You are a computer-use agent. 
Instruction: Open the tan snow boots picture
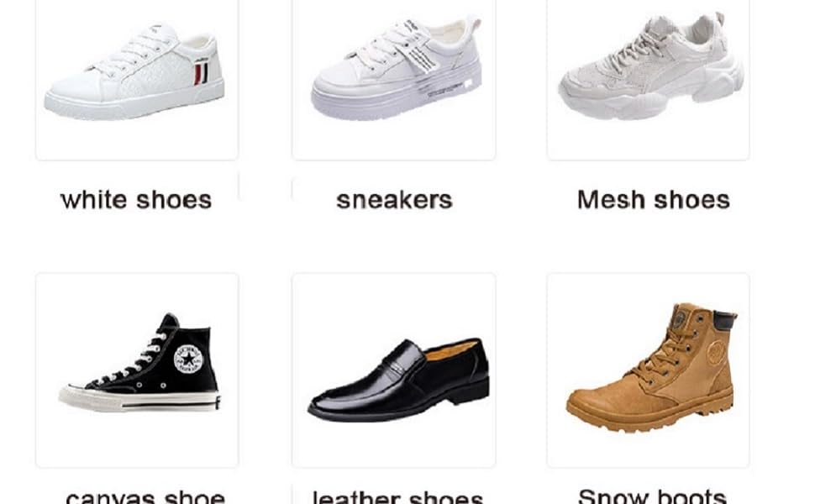[648, 370]
